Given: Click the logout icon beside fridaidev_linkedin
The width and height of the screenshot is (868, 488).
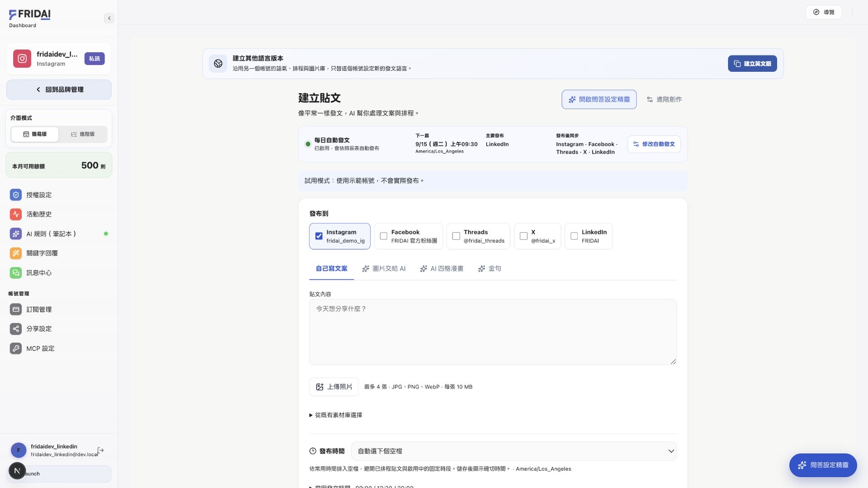Looking at the screenshot, I should [101, 450].
